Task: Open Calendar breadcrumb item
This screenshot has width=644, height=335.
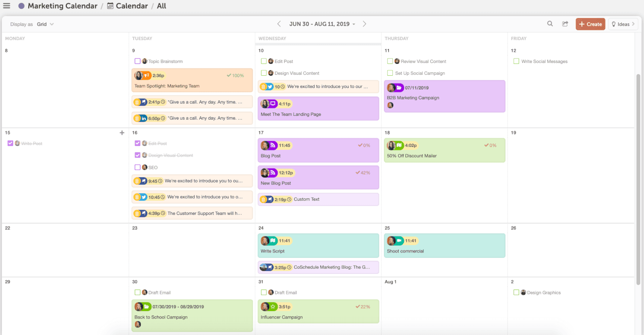Action: coord(132,6)
